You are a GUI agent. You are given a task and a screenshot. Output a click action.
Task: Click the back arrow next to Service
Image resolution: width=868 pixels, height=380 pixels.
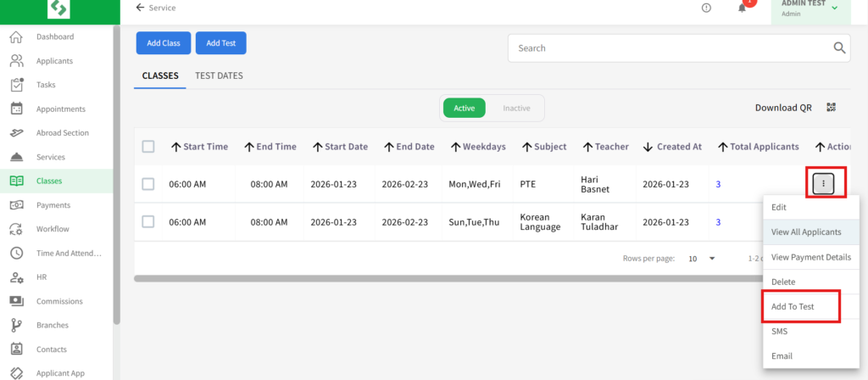[x=140, y=8]
